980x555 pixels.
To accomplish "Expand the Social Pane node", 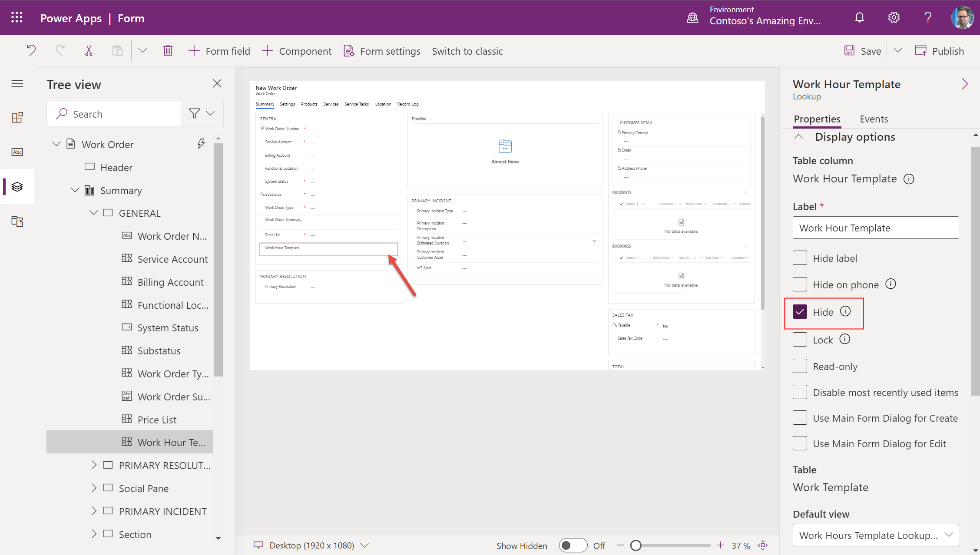I will [x=94, y=488].
